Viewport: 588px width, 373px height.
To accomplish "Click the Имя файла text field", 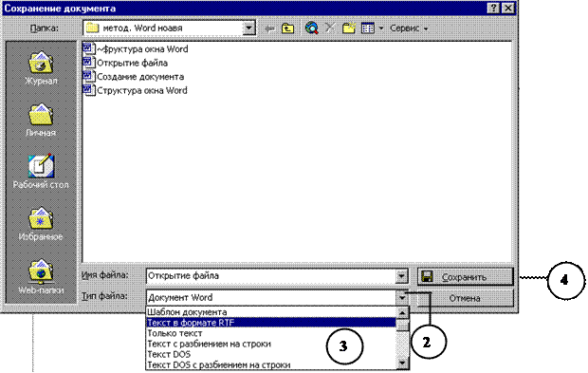I will (x=270, y=276).
